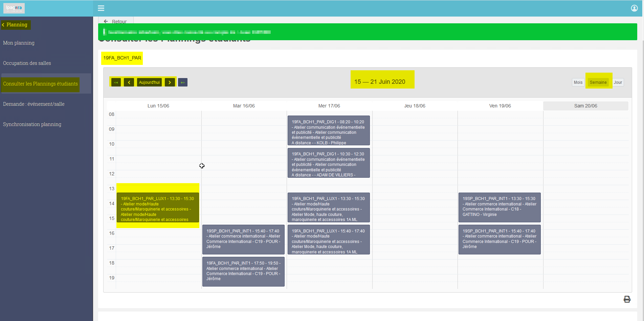Jump back with double-left arrow button

[116, 82]
